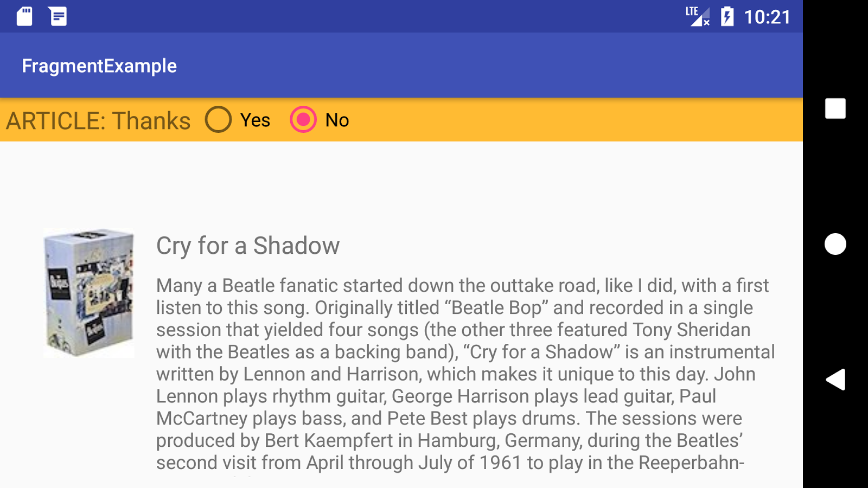
Task: Tap the SD card status icon
Action: 24,16
